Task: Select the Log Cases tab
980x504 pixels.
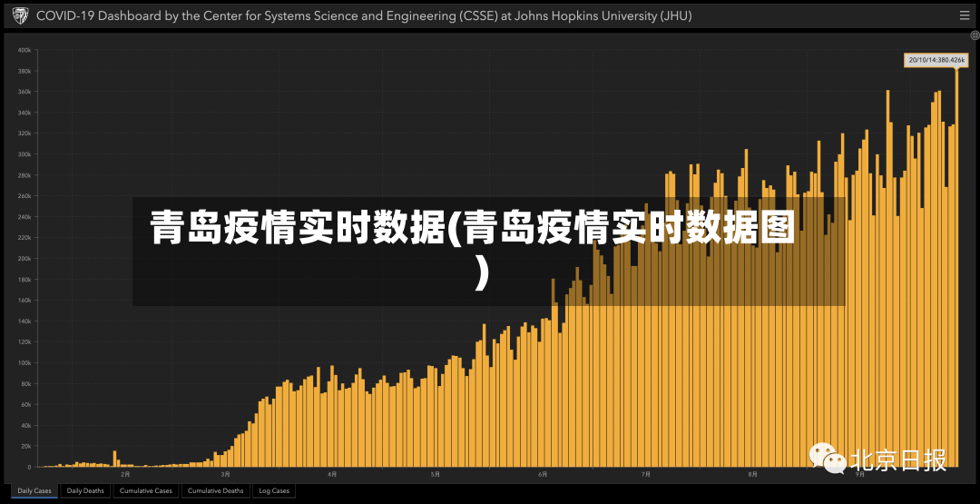Action: click(x=274, y=491)
